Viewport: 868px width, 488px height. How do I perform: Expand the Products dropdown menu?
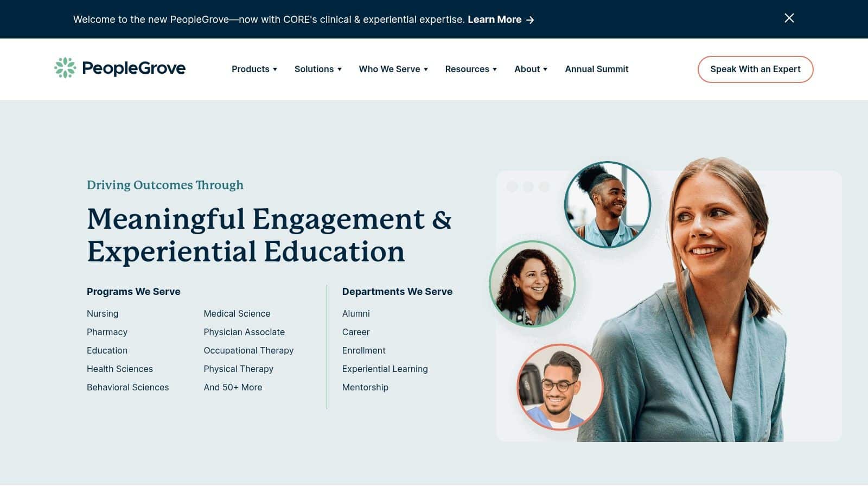(254, 69)
